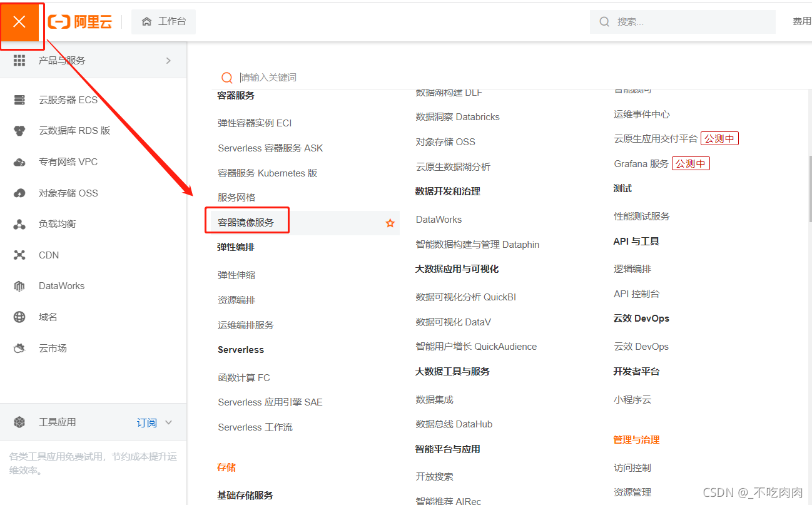Click the CDN icon in sidebar

19,255
